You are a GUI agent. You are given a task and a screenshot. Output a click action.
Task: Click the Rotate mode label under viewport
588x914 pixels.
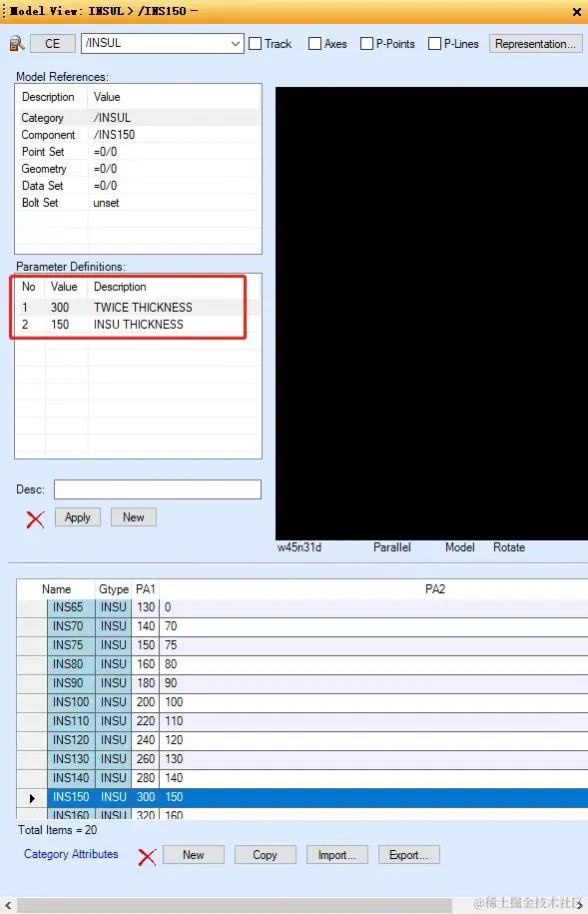(x=509, y=547)
